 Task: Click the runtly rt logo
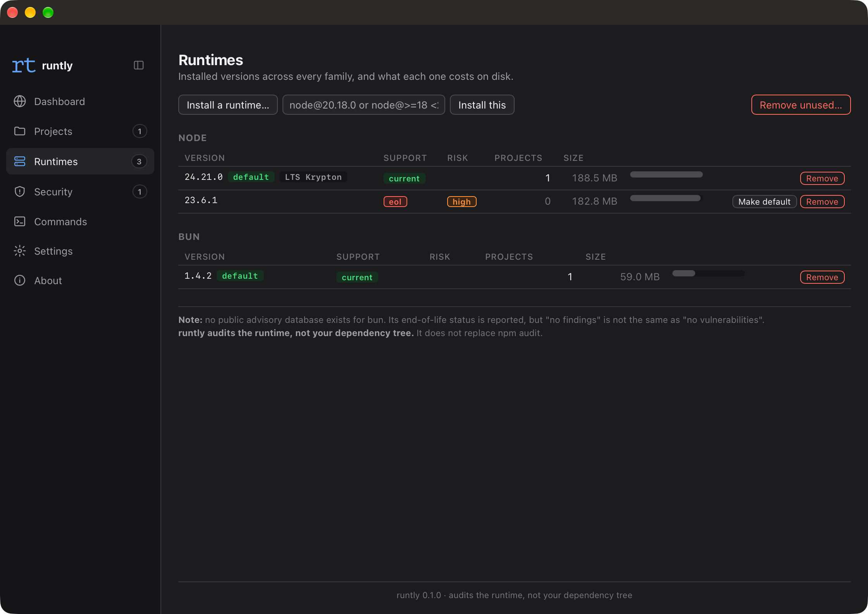(x=24, y=65)
